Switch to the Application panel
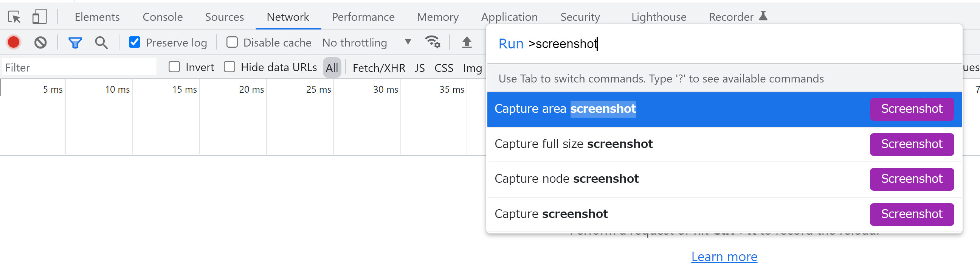This screenshot has height=280, width=980. (509, 17)
